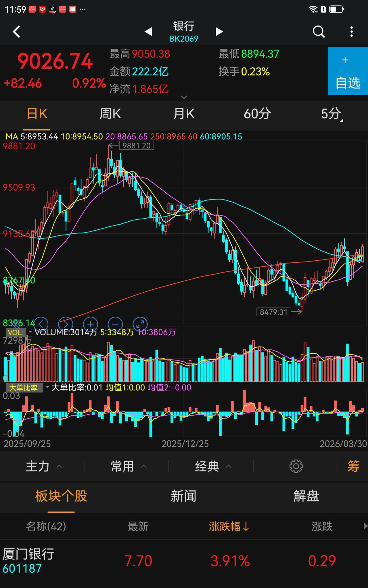Tap the 8479.31 low price marker
Image resolution: width=368 pixels, height=588 pixels.
coord(274,312)
